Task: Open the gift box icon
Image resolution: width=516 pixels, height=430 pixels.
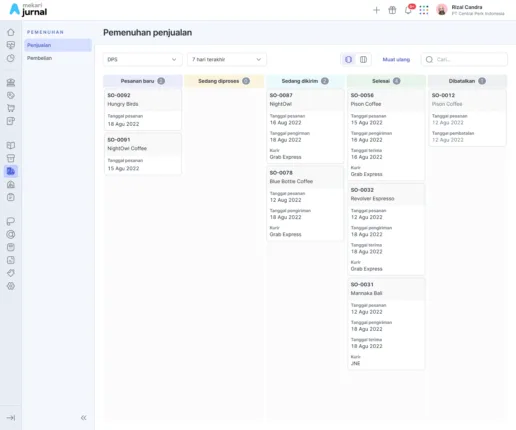Action: (392, 10)
